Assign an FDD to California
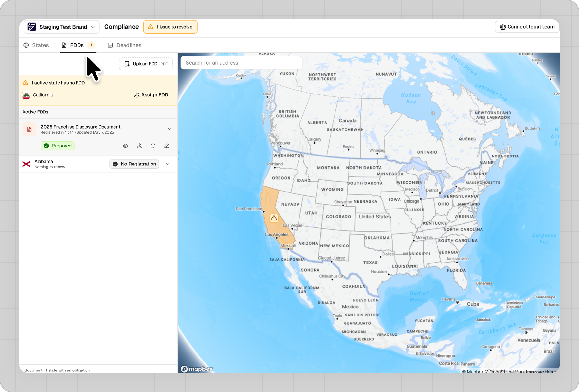579x392 pixels. pos(151,95)
